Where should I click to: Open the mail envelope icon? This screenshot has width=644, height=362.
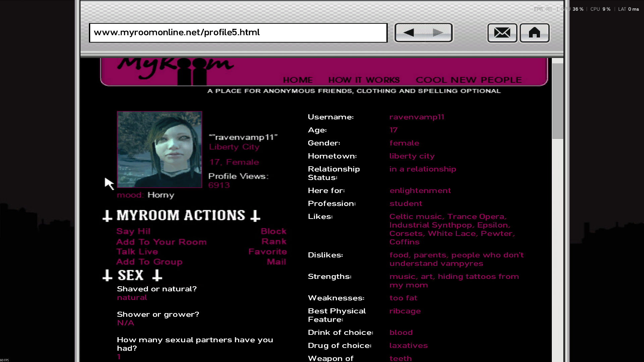(x=502, y=33)
